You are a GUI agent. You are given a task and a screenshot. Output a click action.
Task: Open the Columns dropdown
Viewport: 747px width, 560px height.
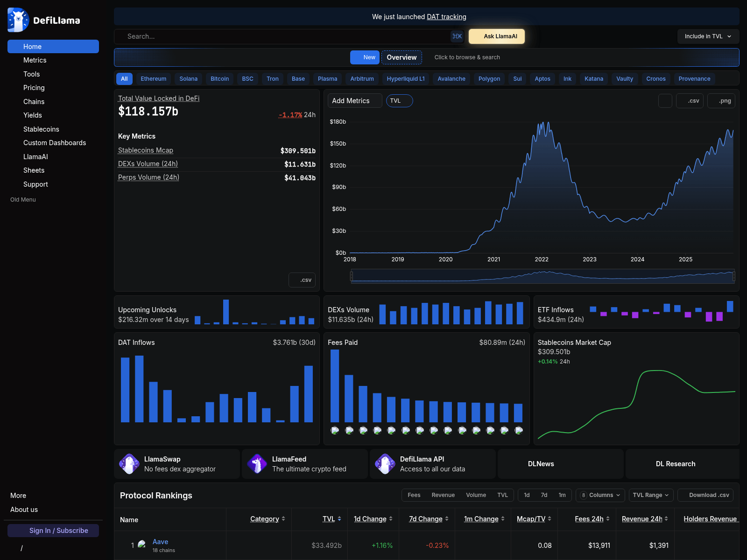[x=600, y=495]
